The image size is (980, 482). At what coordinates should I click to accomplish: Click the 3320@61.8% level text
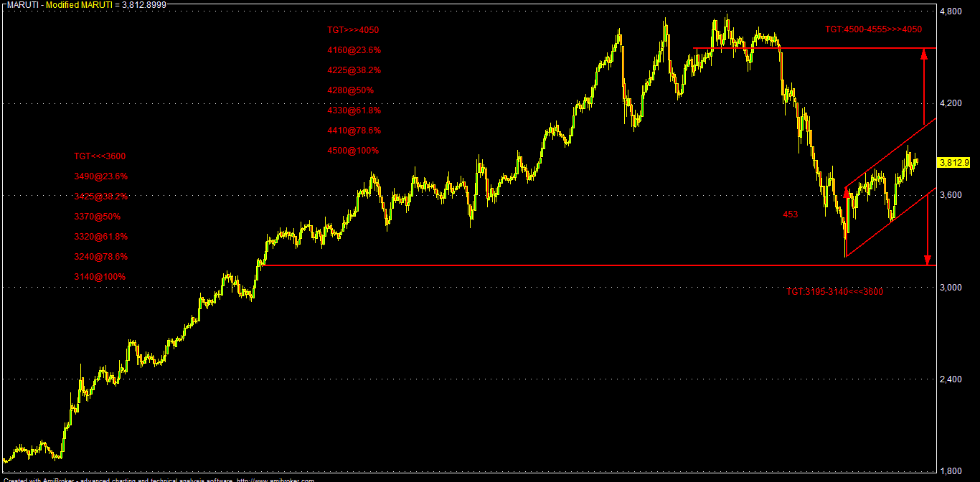[x=100, y=236]
